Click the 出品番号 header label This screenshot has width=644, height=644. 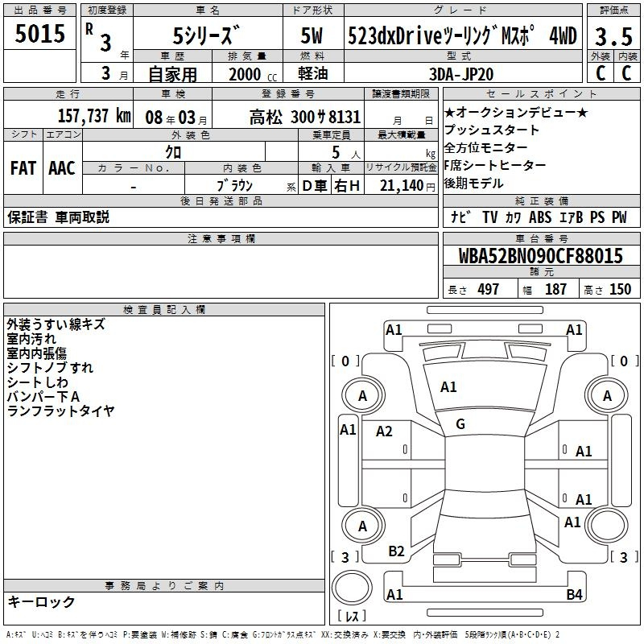(39, 10)
